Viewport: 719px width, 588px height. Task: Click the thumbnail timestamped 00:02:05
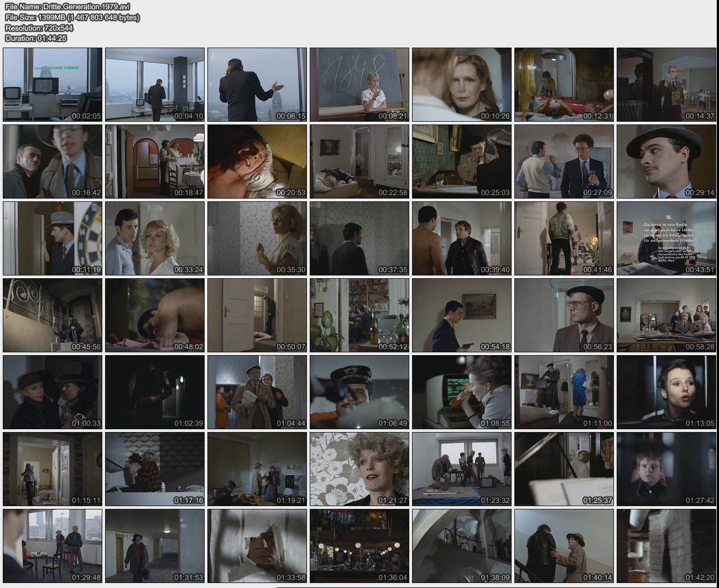53,84
